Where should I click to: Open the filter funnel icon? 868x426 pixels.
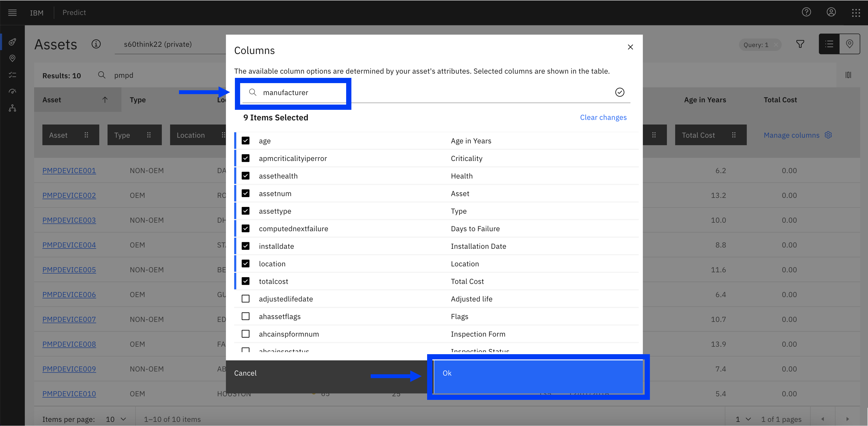(800, 44)
